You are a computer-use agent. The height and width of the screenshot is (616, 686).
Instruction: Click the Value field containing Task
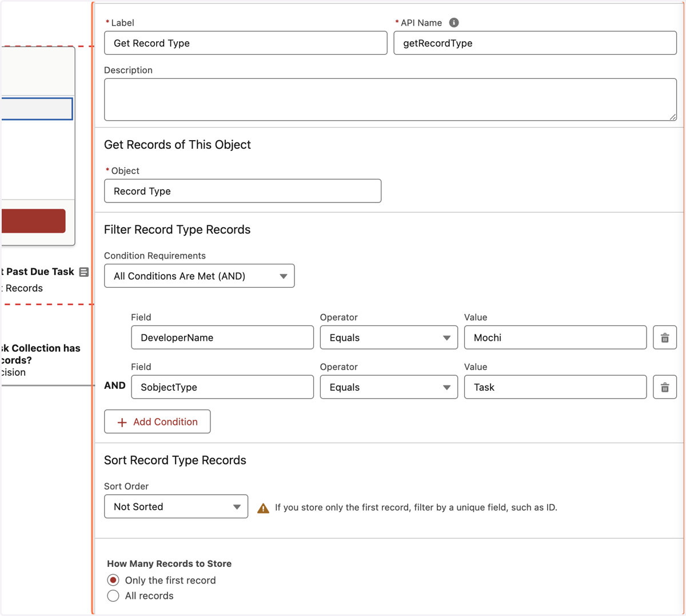pyautogui.click(x=555, y=387)
